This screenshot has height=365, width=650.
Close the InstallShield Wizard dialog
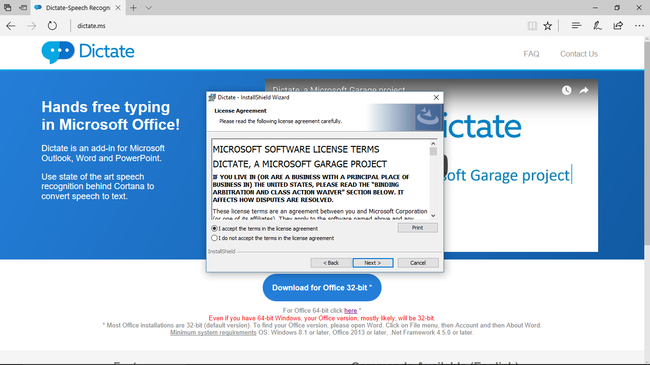[x=436, y=97]
